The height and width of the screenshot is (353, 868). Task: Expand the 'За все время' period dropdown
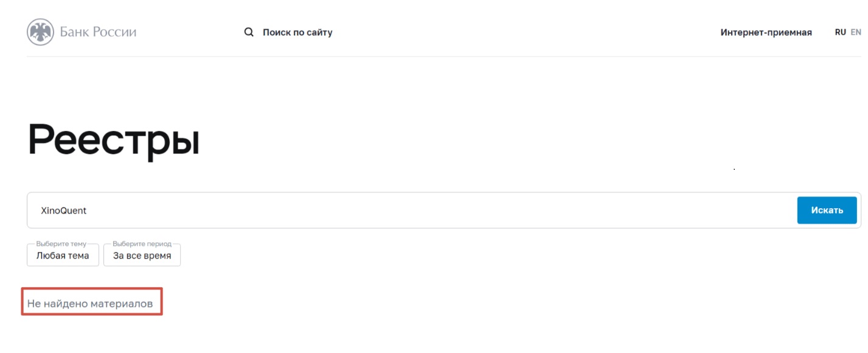142,256
